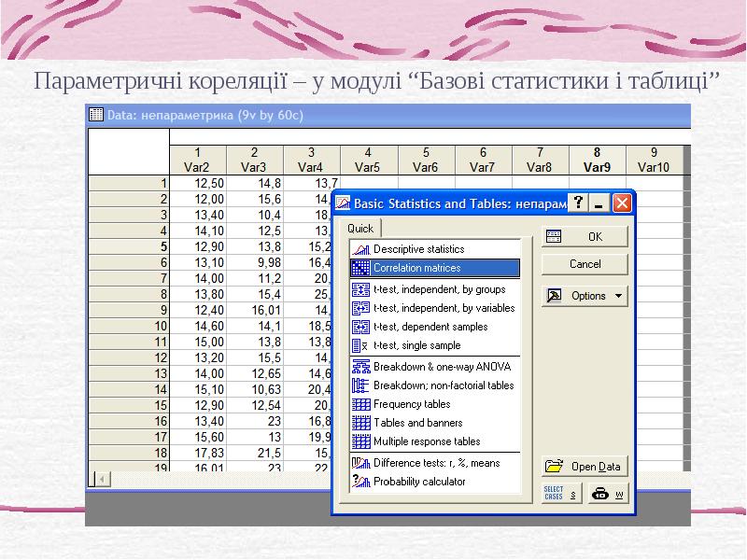Expand the Options dropdown
The image size is (747, 560).
585,296
